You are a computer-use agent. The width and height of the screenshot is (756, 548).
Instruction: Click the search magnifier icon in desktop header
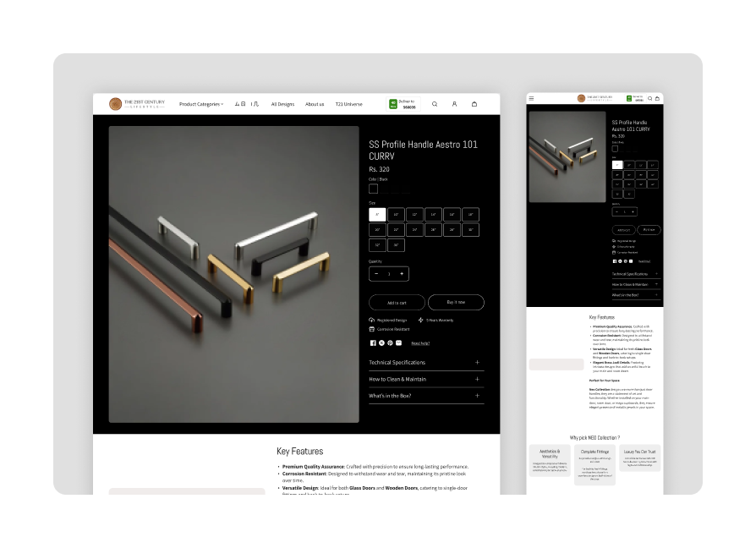[x=435, y=104]
